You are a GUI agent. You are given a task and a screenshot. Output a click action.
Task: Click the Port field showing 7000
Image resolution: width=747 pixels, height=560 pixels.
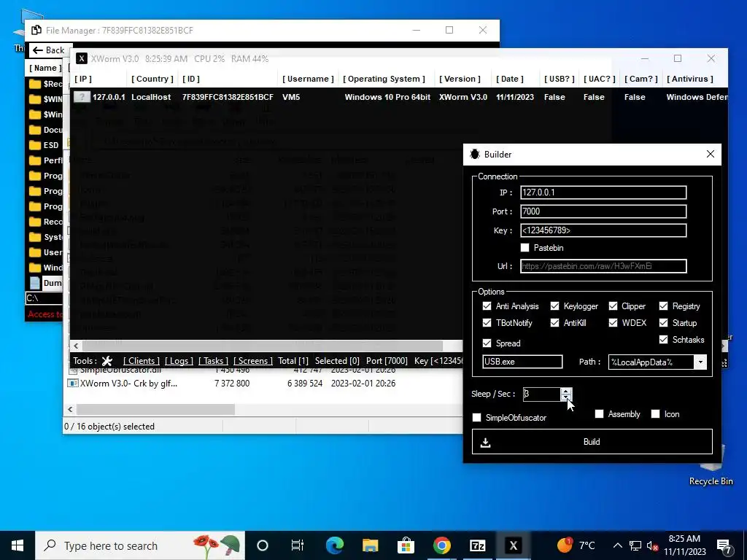pos(603,211)
